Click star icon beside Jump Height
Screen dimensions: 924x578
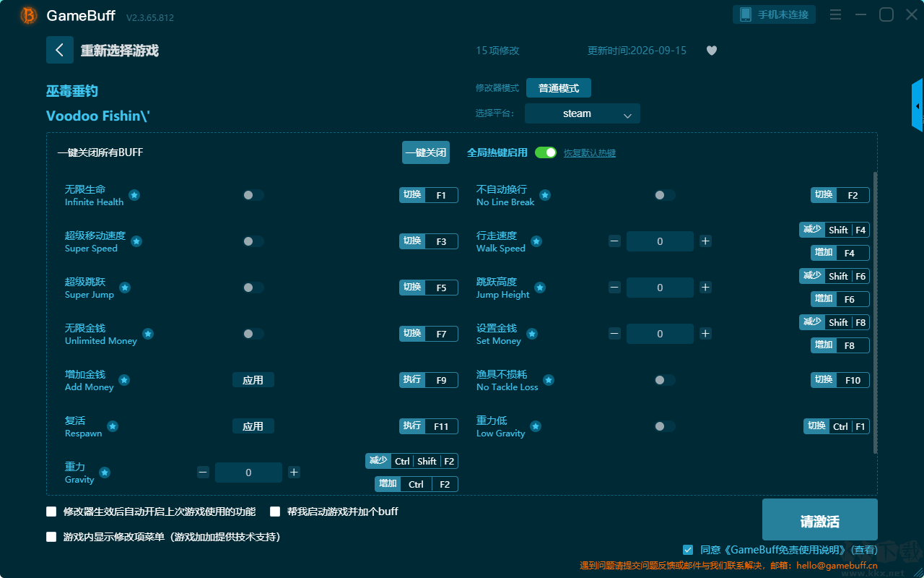540,288
